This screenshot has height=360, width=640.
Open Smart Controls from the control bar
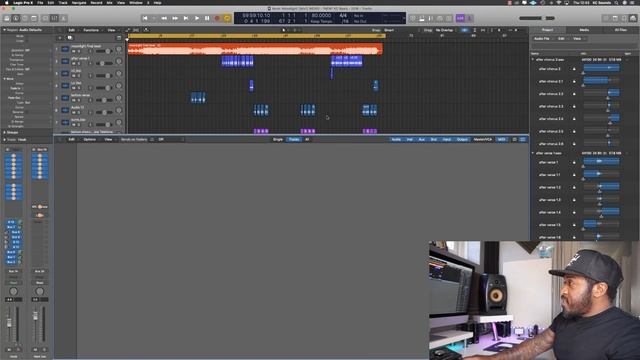coord(45,18)
